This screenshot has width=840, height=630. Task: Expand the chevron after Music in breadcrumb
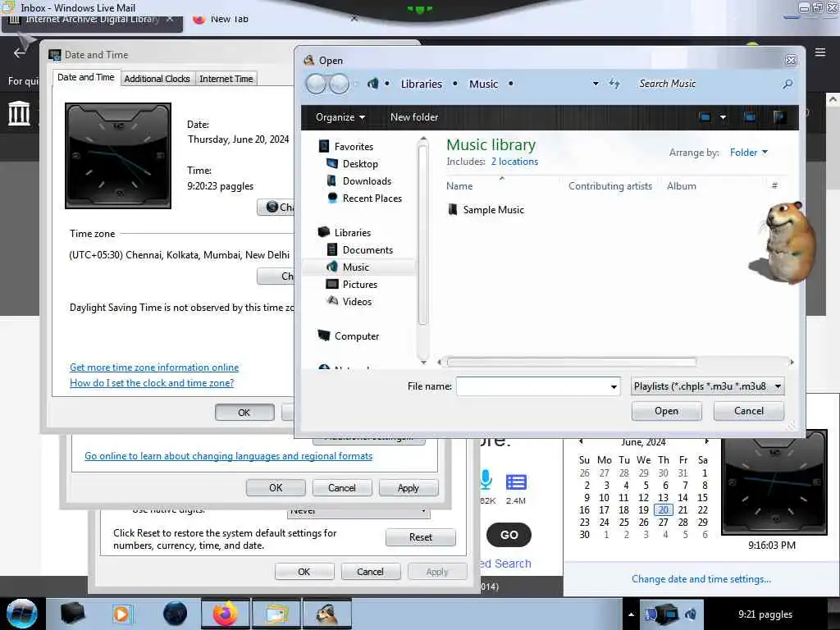tap(510, 84)
